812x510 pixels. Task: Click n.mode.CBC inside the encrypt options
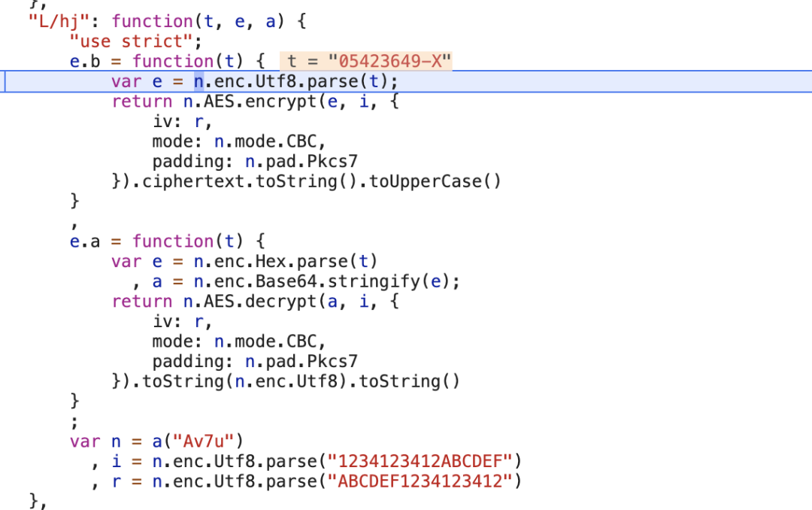(x=270, y=141)
